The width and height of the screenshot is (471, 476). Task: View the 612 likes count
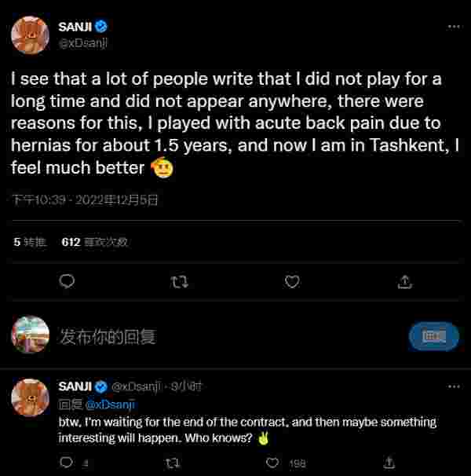[x=94, y=242]
